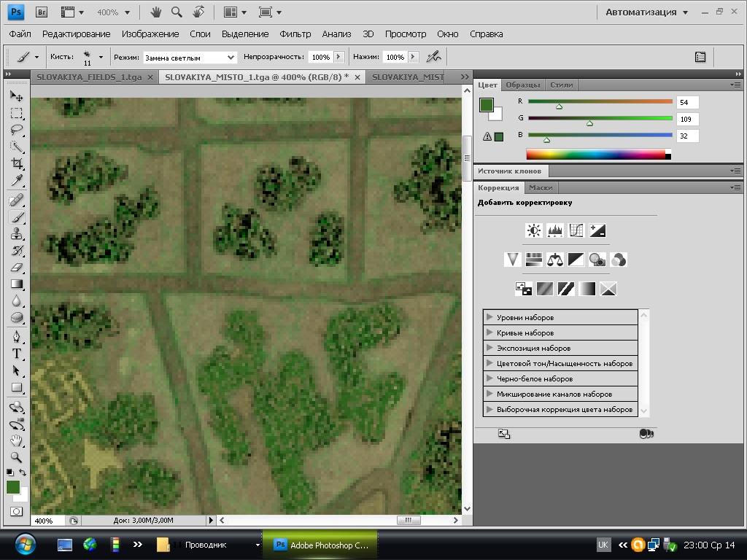Viewport: 747px width, 560px height.
Task: Add a Brightness/Contrast adjustment
Action: [x=534, y=230]
